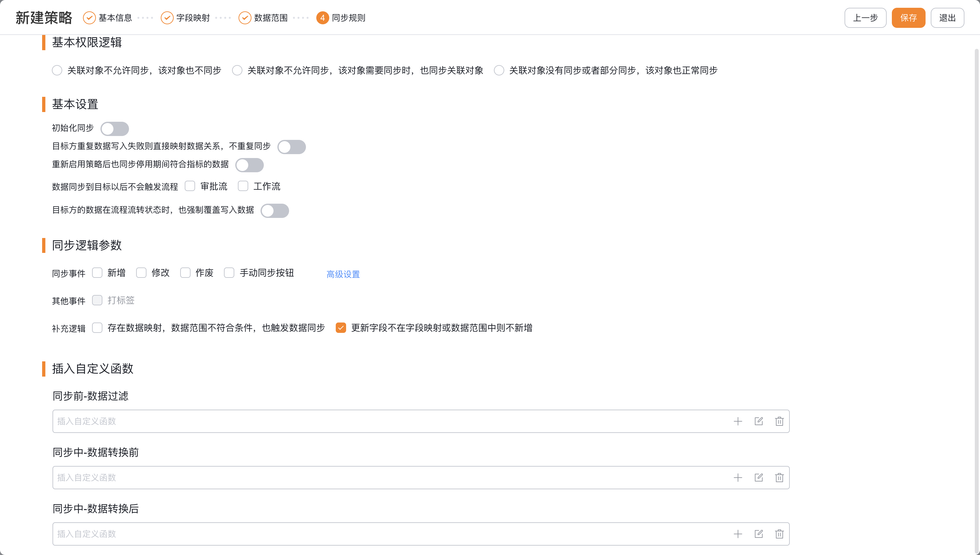Check the 修改 sync event checkbox

(x=141, y=273)
